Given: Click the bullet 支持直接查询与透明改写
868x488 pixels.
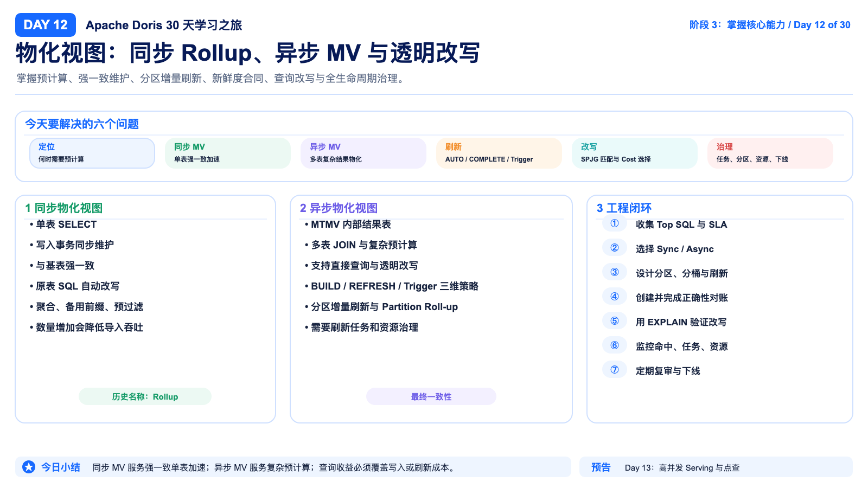Looking at the screenshot, I should coord(362,266).
